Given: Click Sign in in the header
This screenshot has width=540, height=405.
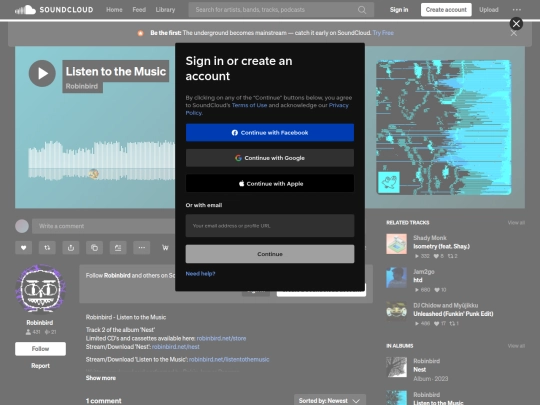Looking at the screenshot, I should point(399,10).
